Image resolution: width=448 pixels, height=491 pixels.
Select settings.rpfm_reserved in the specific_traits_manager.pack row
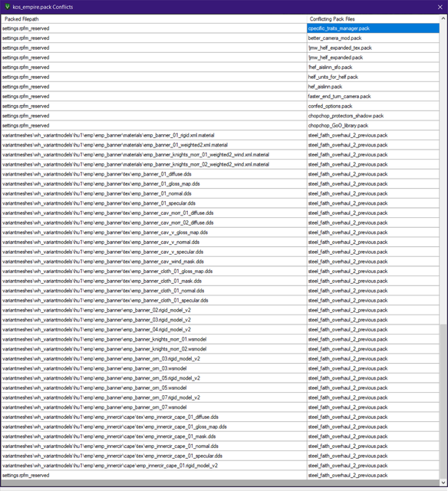(x=153, y=28)
